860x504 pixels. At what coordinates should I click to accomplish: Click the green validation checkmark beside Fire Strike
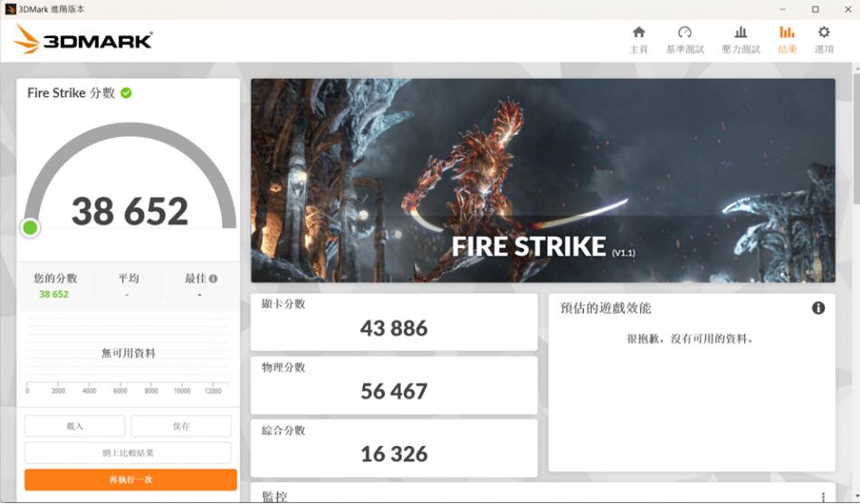click(126, 92)
